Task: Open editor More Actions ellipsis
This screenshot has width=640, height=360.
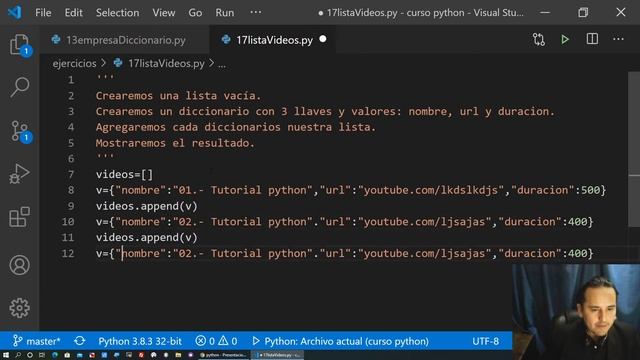Action: pos(618,39)
